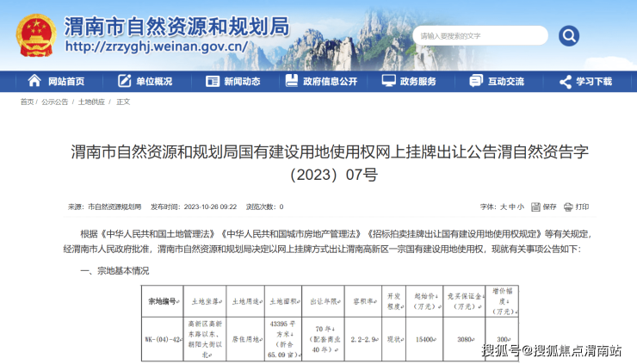Screen dimensions: 637x364
Task: Open 公示公告 breadcrumb link
Action: 54,102
